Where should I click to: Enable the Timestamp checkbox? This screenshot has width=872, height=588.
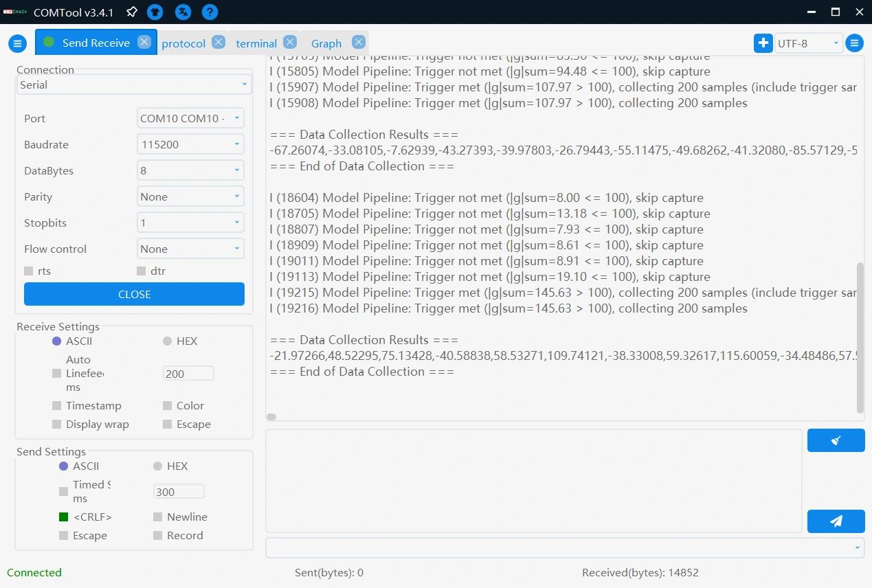pos(57,406)
